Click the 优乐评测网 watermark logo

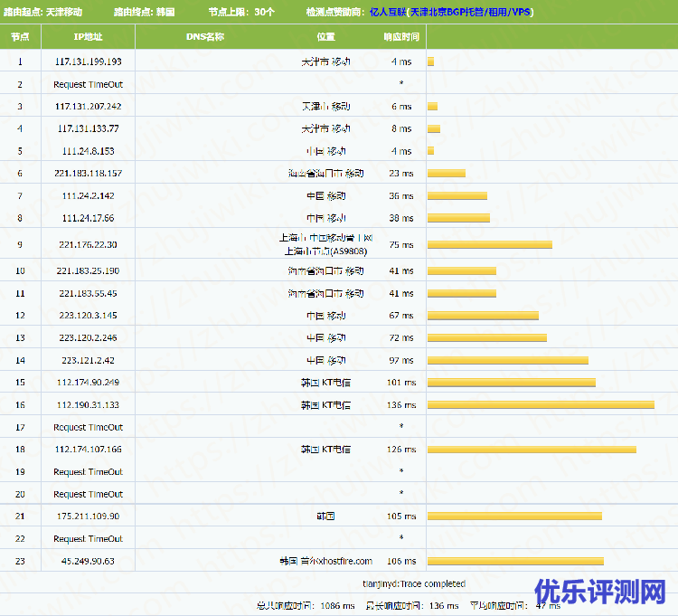[x=599, y=592]
